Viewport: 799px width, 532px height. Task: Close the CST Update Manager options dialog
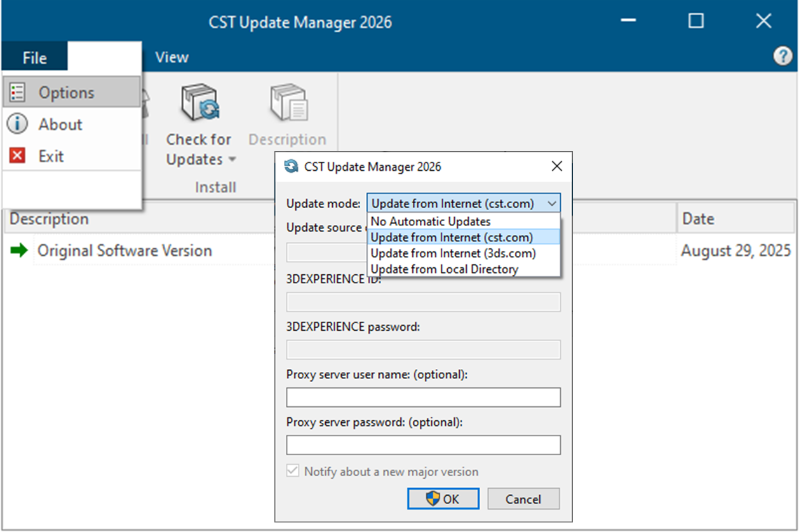[x=556, y=167]
